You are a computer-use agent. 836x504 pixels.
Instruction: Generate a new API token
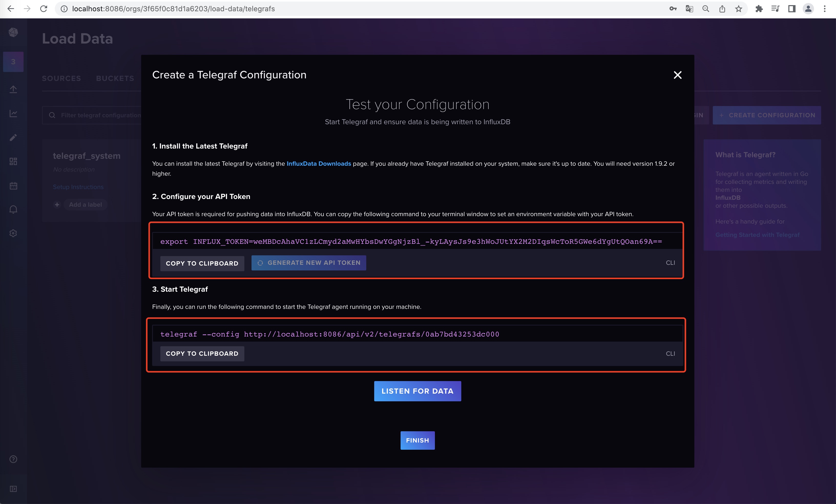(x=308, y=263)
